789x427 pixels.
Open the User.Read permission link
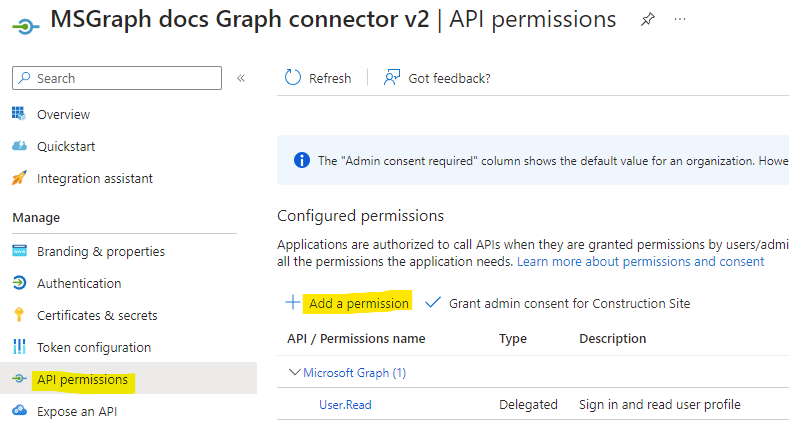[345, 405]
